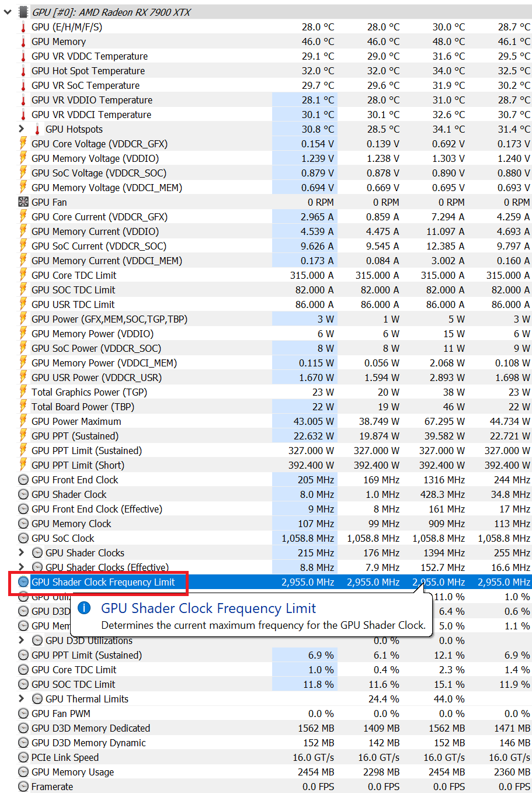Click icon beside GPU Shader Clock Frequency Limit

pyautogui.click(x=23, y=582)
